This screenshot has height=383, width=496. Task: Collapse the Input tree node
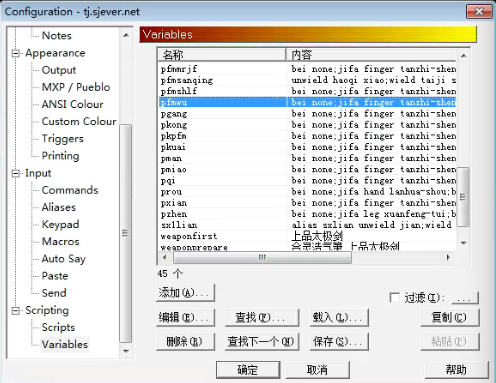coord(16,173)
